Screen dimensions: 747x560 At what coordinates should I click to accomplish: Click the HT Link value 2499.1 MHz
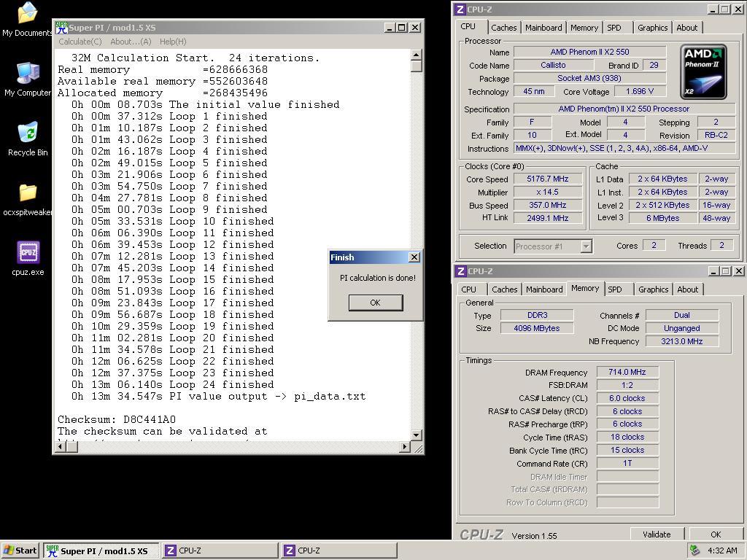tap(548, 218)
